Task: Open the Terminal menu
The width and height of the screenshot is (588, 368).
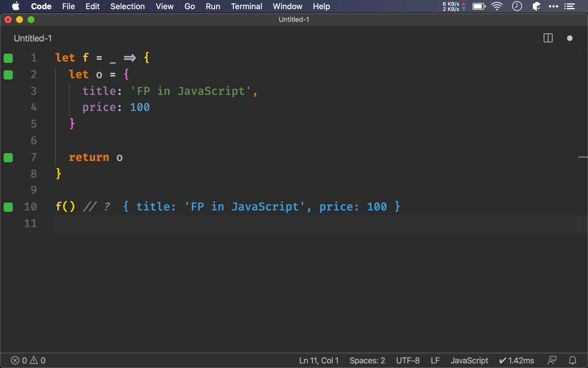Action: point(246,6)
